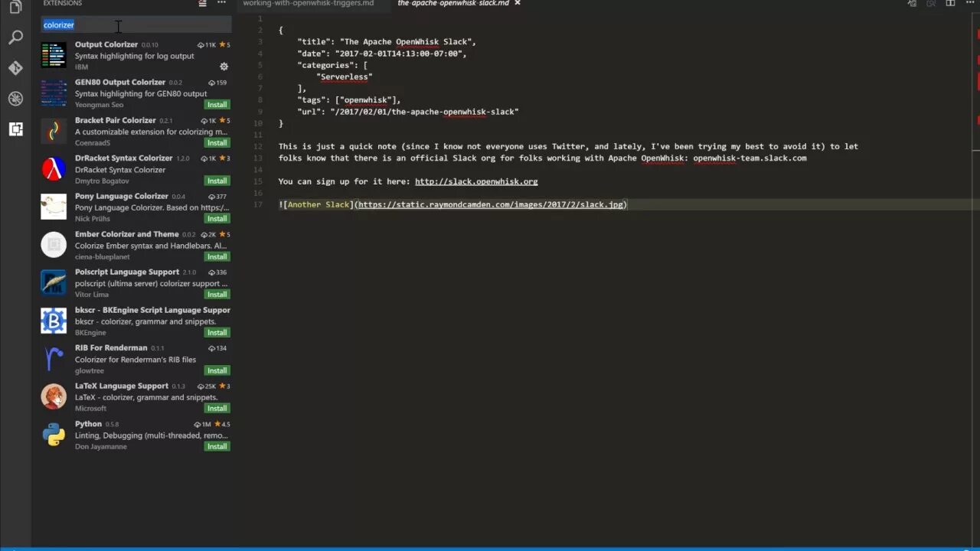Install Ember Colorizer and Theme
This screenshot has height=551, width=980.
(x=217, y=256)
